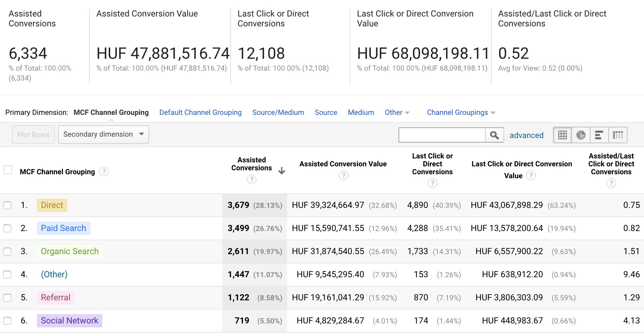The width and height of the screenshot is (644, 334).
Task: Expand Channel Groupings dropdown
Action: [461, 113]
